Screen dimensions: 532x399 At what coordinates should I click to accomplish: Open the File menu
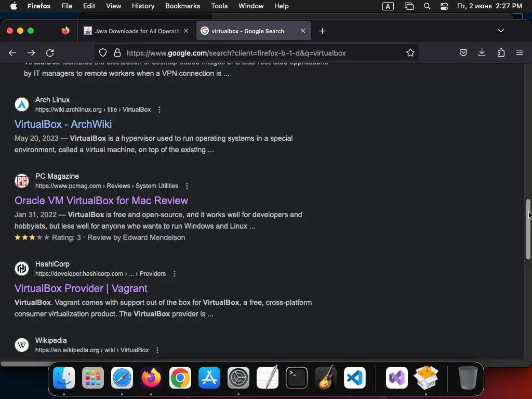pos(66,6)
